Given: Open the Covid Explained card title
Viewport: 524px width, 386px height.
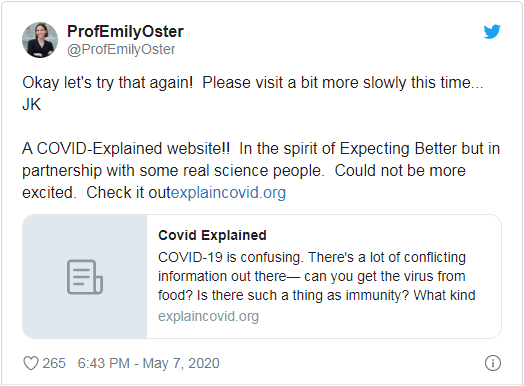Looking at the screenshot, I should coord(212,235).
